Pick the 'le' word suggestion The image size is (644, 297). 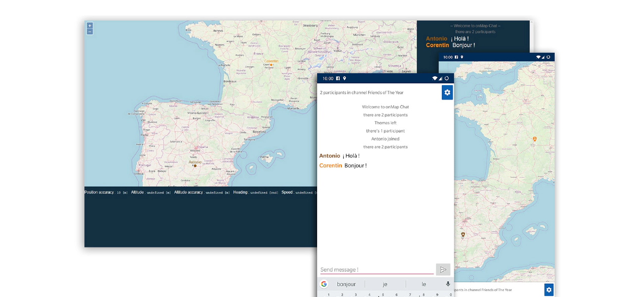click(x=424, y=284)
